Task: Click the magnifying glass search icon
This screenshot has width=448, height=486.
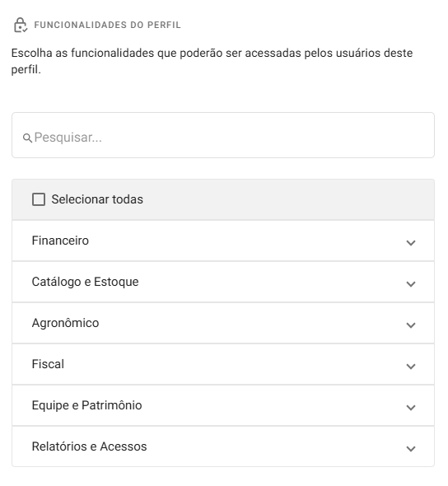Action: click(27, 138)
